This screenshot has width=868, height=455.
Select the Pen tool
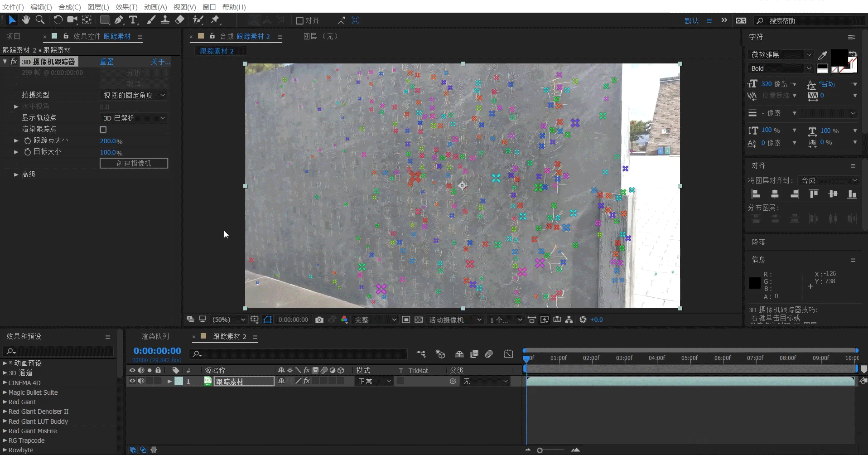tap(119, 20)
